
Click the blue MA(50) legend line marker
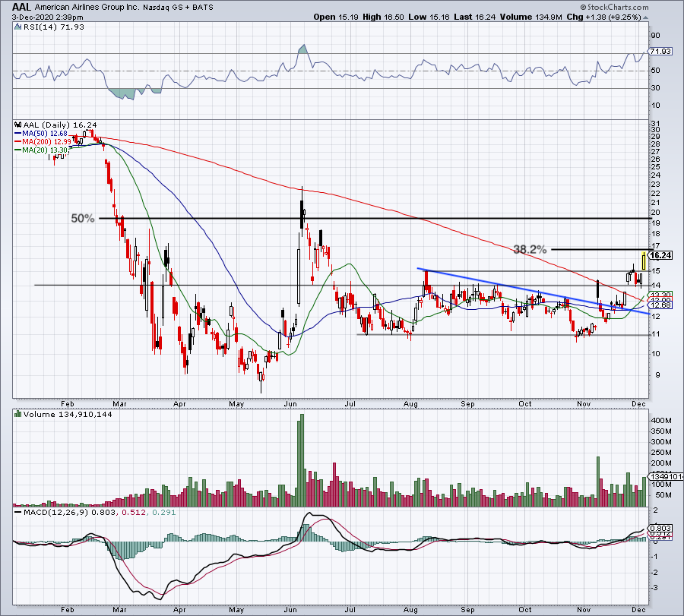pos(18,134)
